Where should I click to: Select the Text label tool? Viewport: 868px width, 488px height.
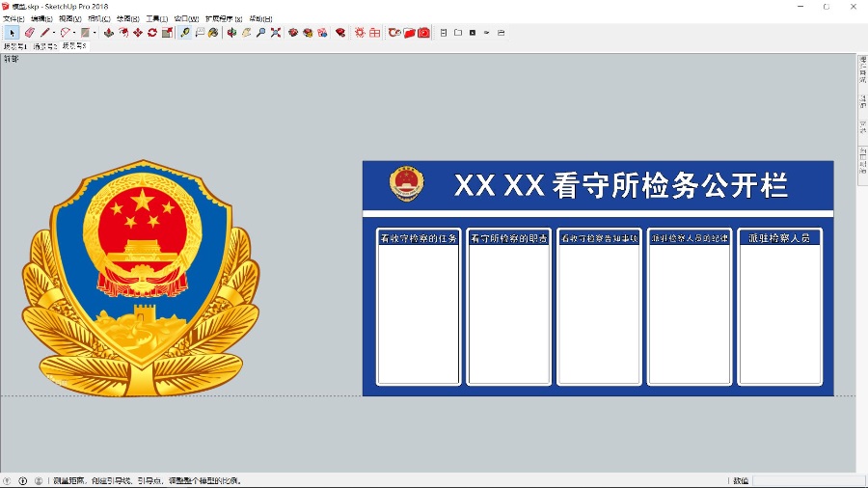(200, 33)
